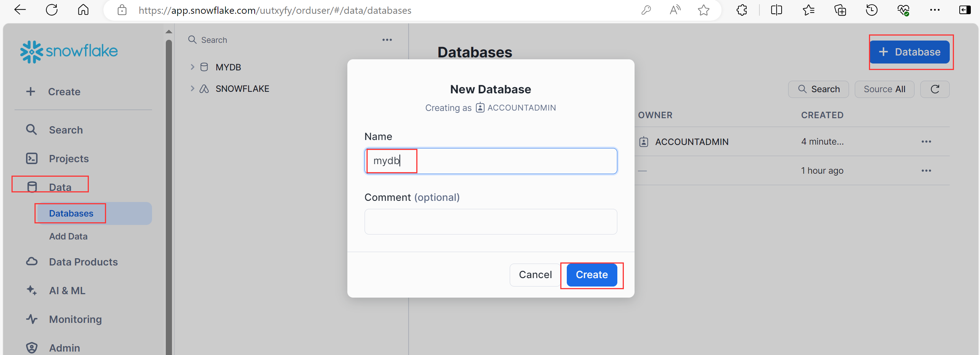Open AI & ML sidebar item

67,290
